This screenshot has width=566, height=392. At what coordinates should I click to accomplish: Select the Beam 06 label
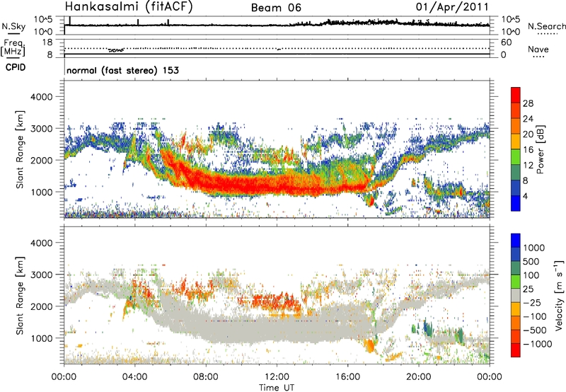point(276,8)
